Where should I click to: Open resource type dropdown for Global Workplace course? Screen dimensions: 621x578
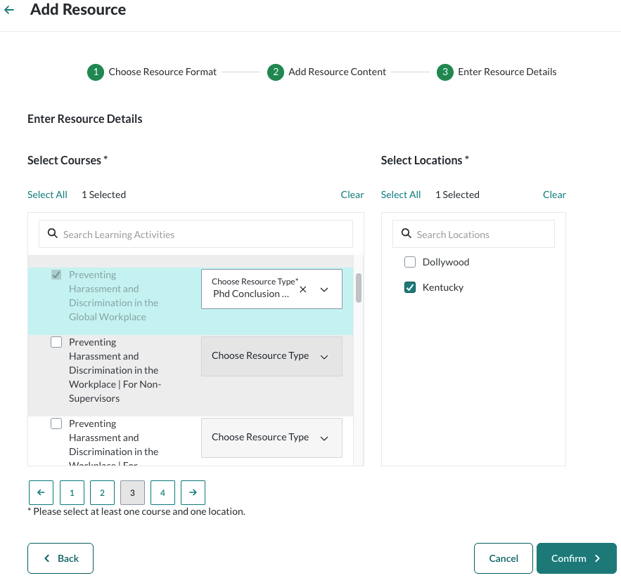point(324,290)
